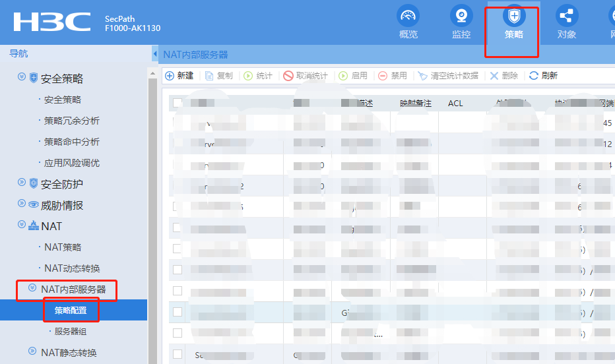Click the SecPath F1000-AK1130 device name

pyautogui.click(x=133, y=24)
